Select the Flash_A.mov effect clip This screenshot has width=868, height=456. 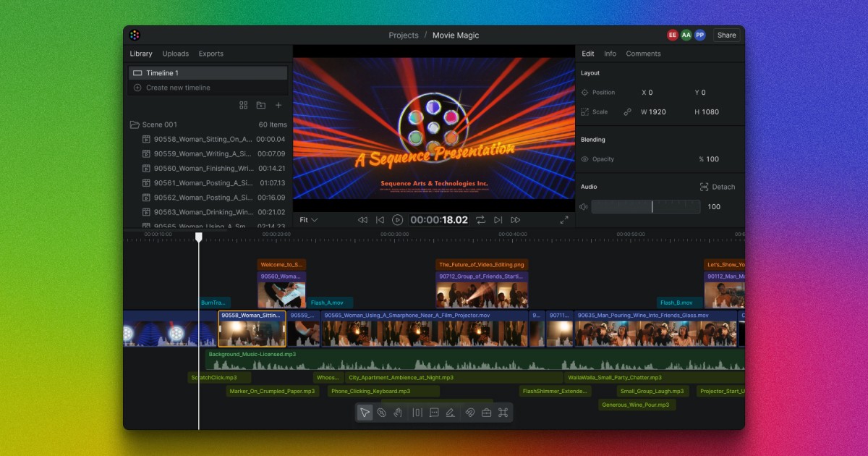(x=331, y=303)
